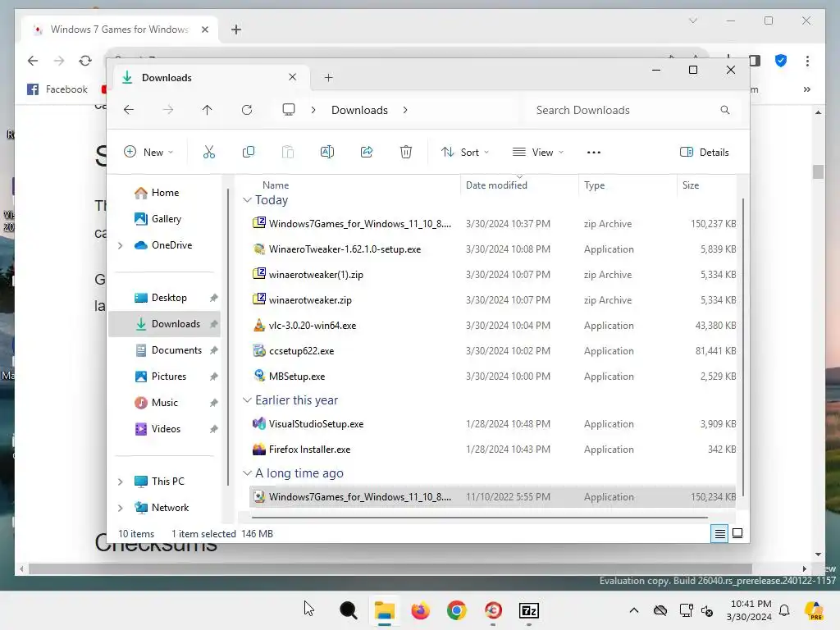Sort by Name column header

pyautogui.click(x=276, y=185)
